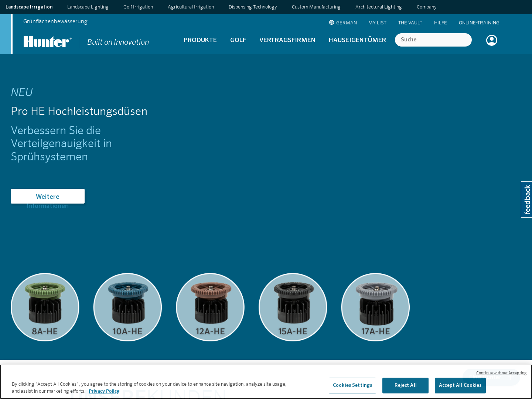
Task: Select the 10A-HE blue nozzle thumbnail
Action: tap(127, 307)
